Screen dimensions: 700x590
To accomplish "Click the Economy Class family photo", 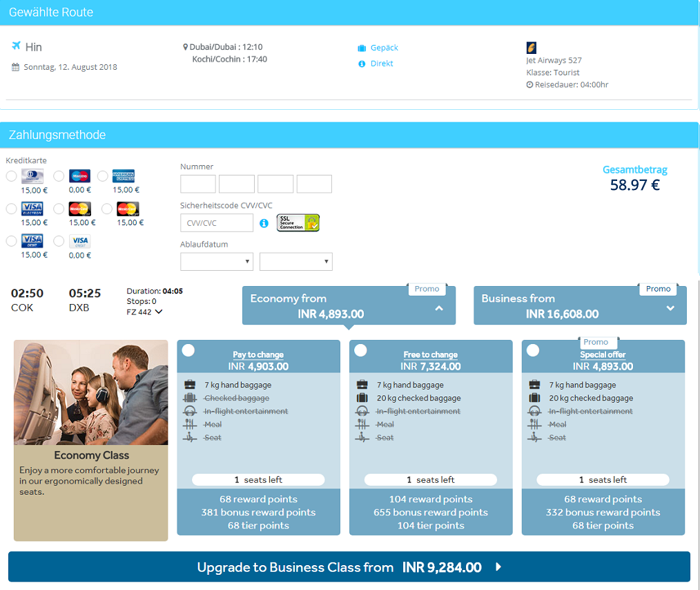I will pyautogui.click(x=91, y=392).
